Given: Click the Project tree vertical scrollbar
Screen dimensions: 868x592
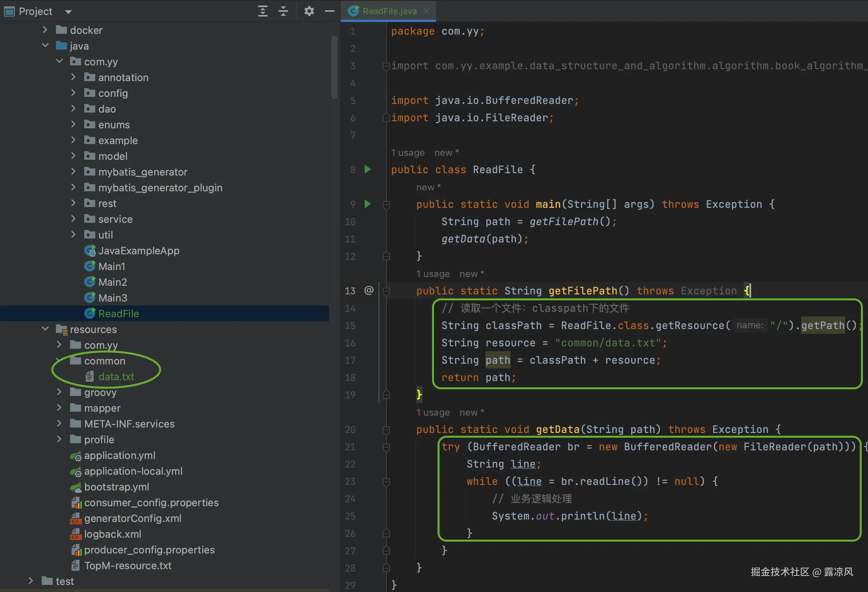Looking at the screenshot, I should [334, 67].
